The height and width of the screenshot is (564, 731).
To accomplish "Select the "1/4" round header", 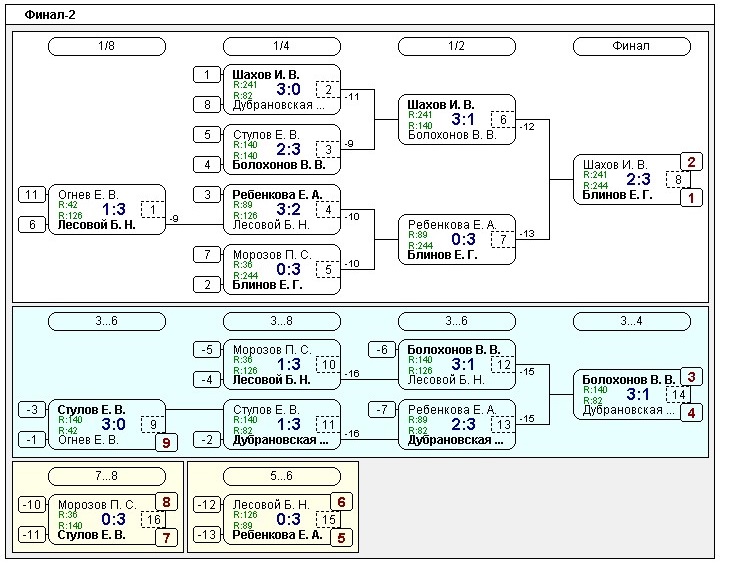I will (282, 46).
